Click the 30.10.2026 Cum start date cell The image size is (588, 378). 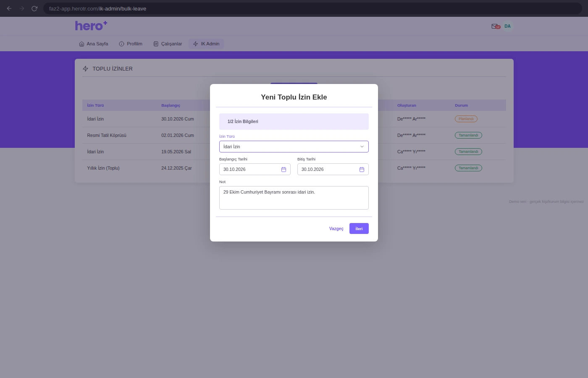178,119
